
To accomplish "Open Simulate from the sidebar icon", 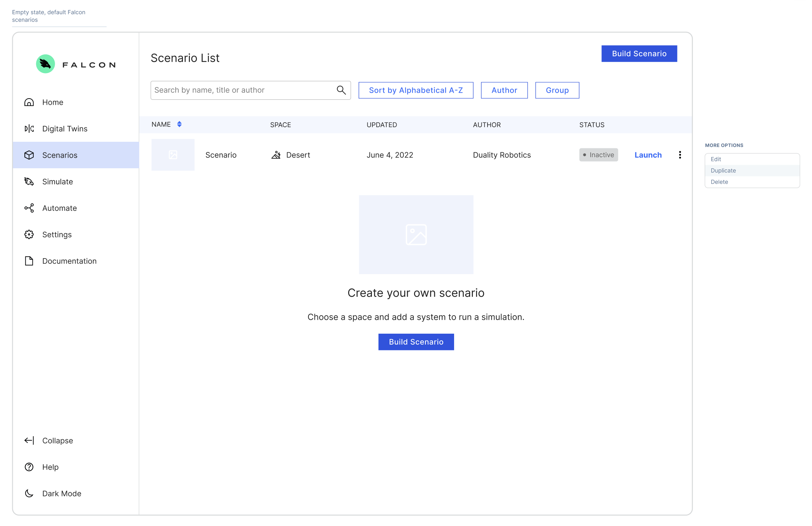I will (29, 181).
